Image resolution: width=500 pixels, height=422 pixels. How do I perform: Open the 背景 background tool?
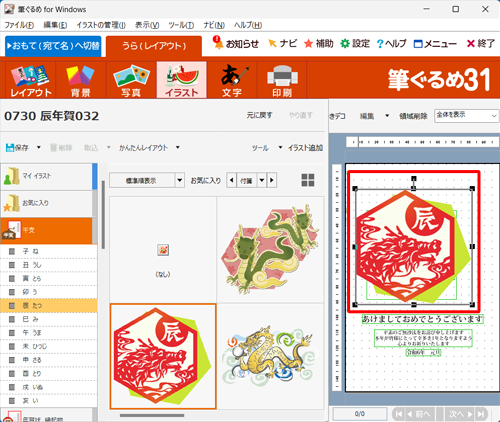pyautogui.click(x=81, y=80)
